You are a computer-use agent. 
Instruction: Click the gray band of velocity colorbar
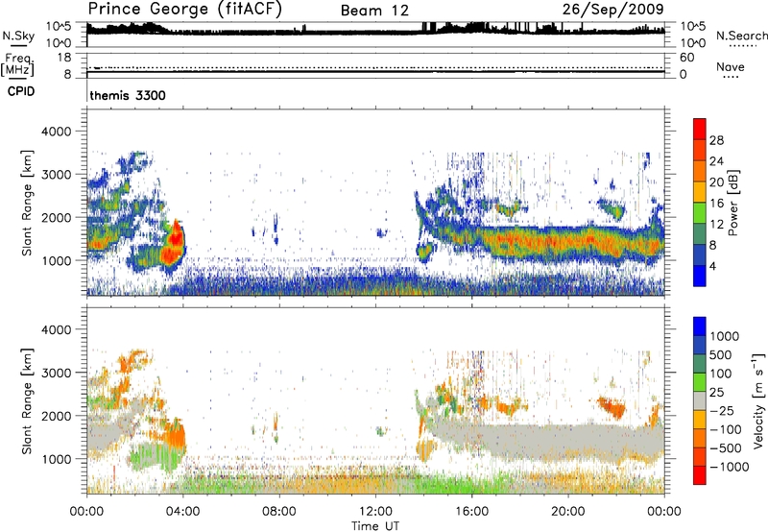pyautogui.click(x=700, y=400)
